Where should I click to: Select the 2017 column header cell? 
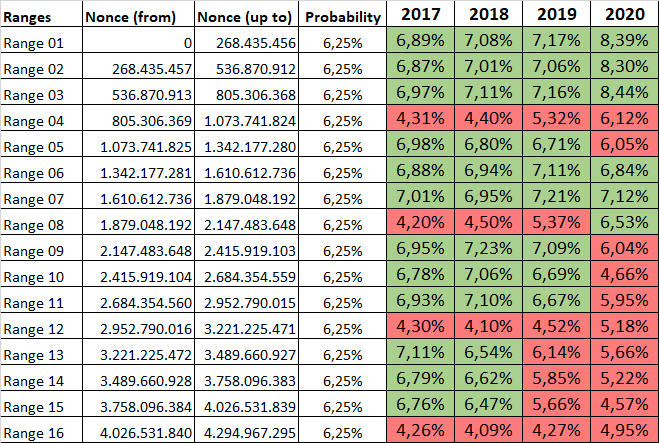422,16
